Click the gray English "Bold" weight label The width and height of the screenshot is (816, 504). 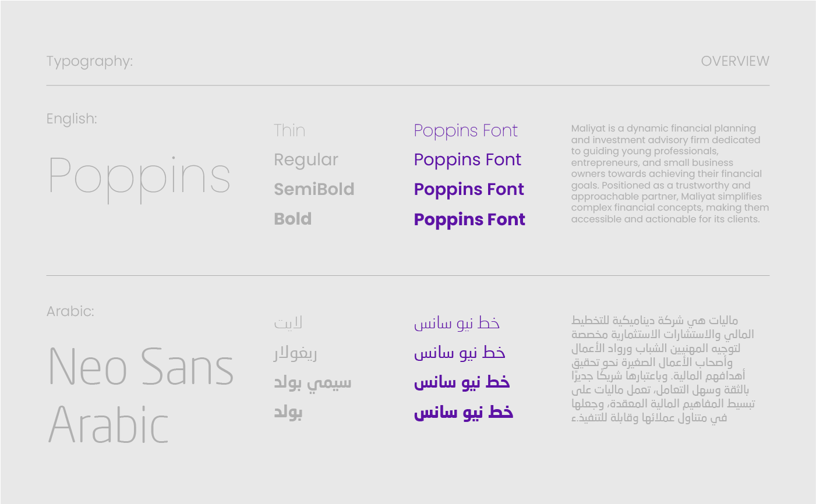coord(293,219)
